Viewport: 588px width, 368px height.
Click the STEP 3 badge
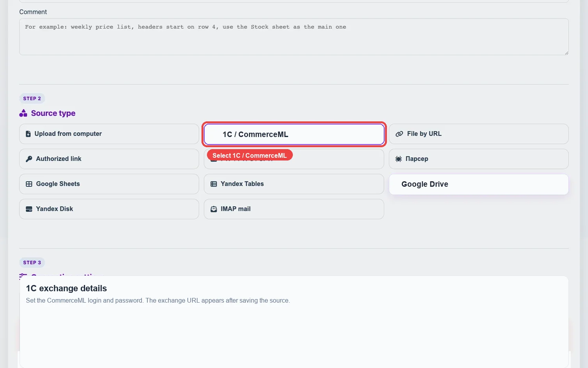pyautogui.click(x=32, y=263)
